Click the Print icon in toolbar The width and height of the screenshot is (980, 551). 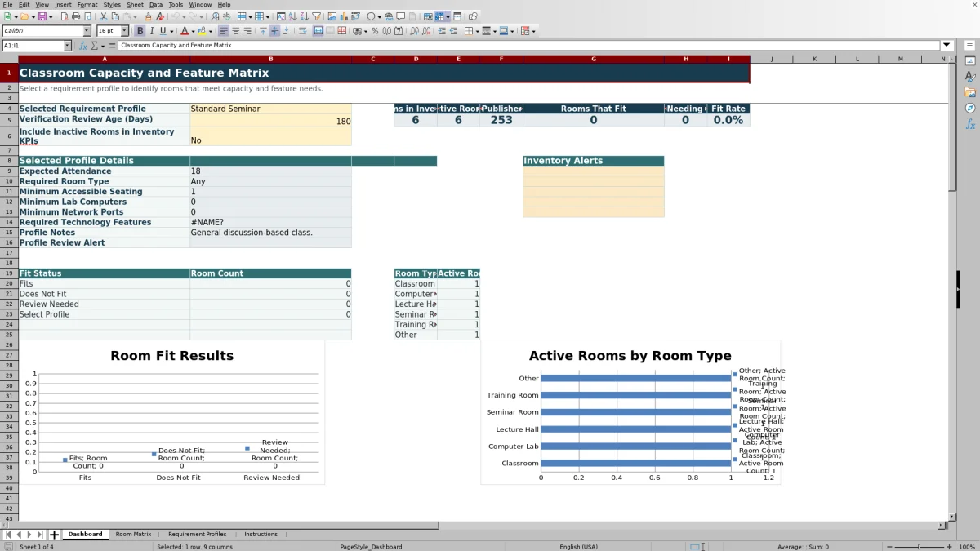coord(76,16)
